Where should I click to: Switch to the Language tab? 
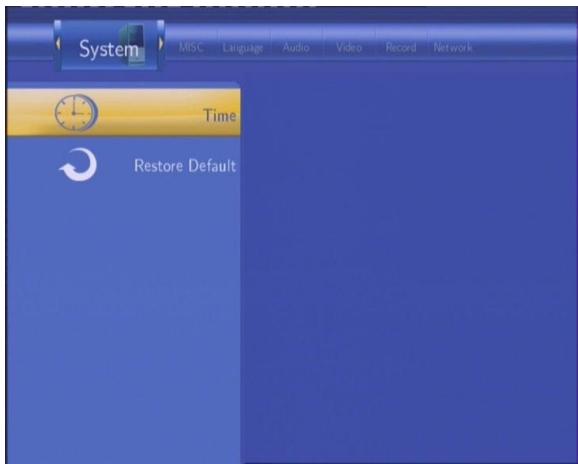(243, 48)
